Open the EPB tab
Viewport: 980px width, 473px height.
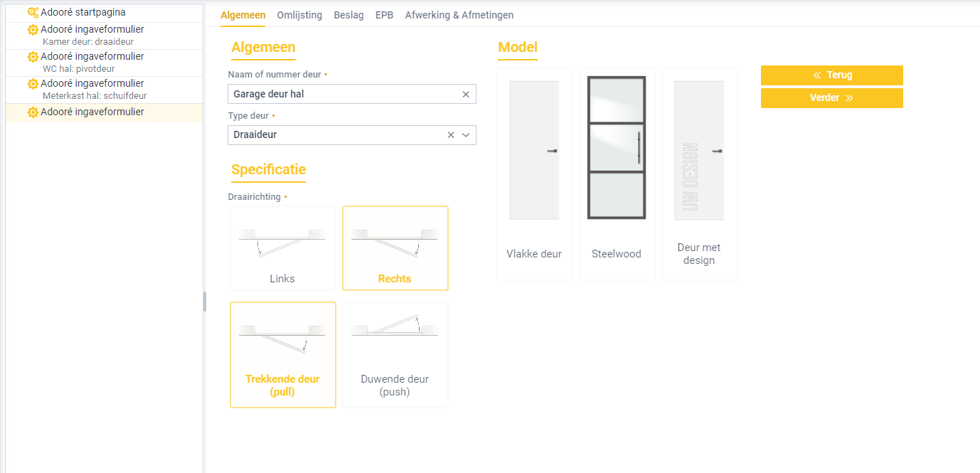(x=384, y=14)
